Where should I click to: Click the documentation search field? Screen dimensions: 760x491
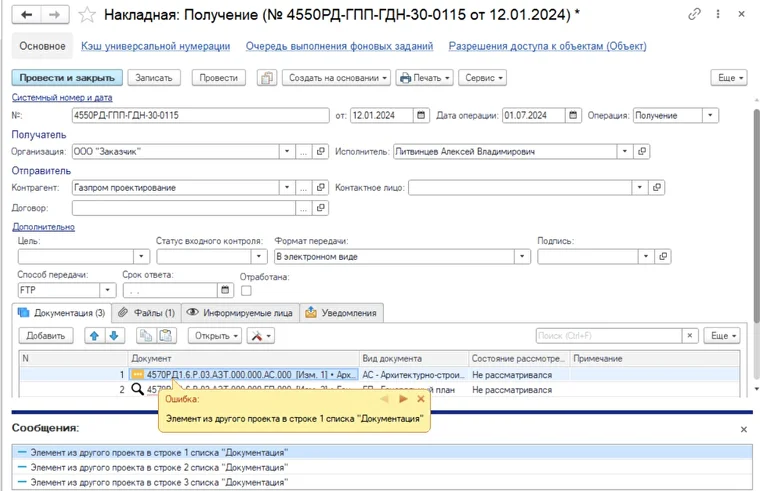tap(609, 336)
